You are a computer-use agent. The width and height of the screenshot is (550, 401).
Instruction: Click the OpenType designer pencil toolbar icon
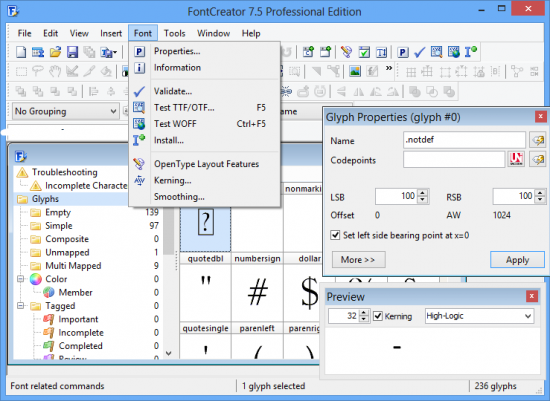347,52
